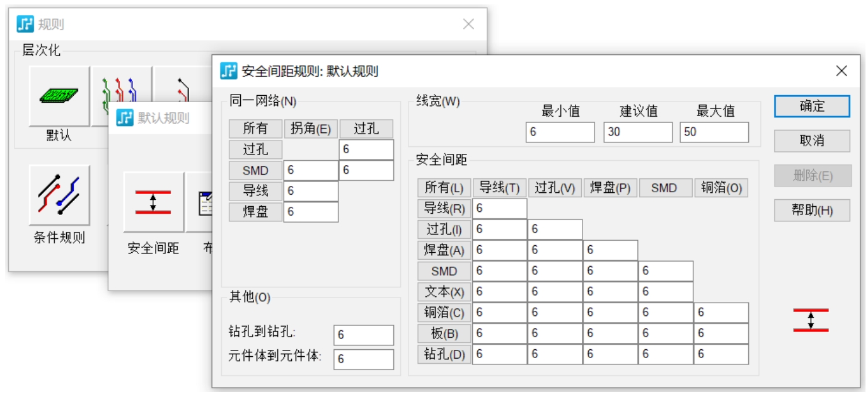
Task: Close the 规则 window
Action: tap(468, 25)
